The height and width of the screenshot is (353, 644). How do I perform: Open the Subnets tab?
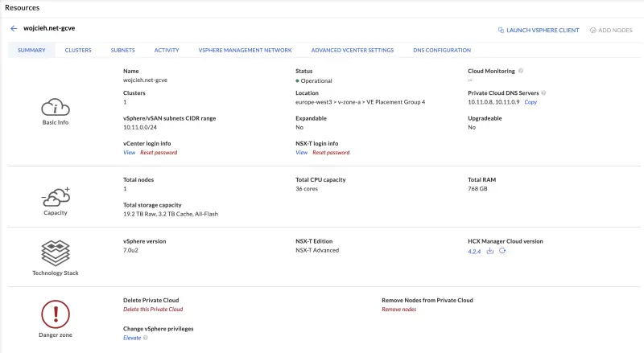[123, 50]
